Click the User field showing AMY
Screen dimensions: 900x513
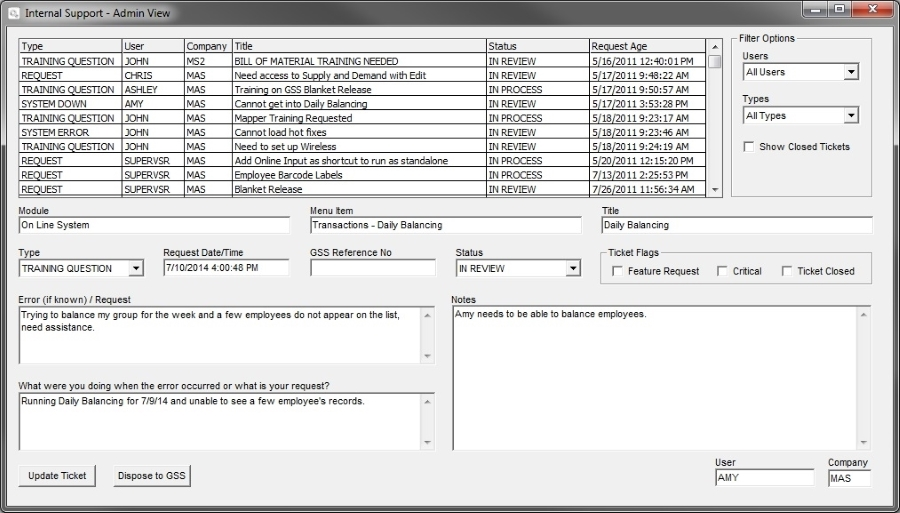coord(765,478)
